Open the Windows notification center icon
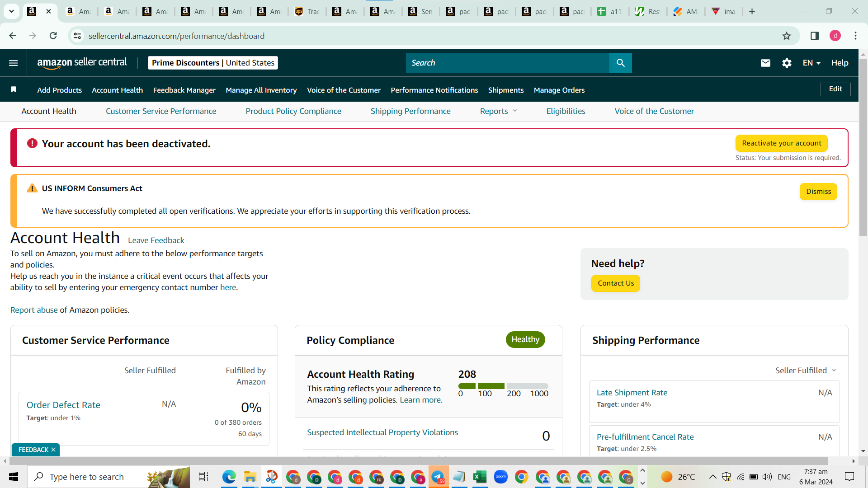This screenshot has width=868, height=488. point(849,477)
